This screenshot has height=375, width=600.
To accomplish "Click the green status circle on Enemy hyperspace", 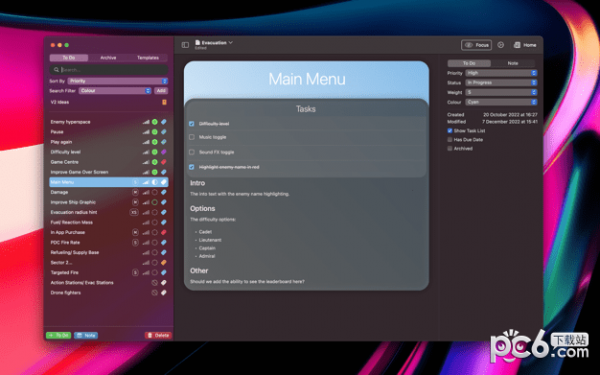I will point(155,122).
